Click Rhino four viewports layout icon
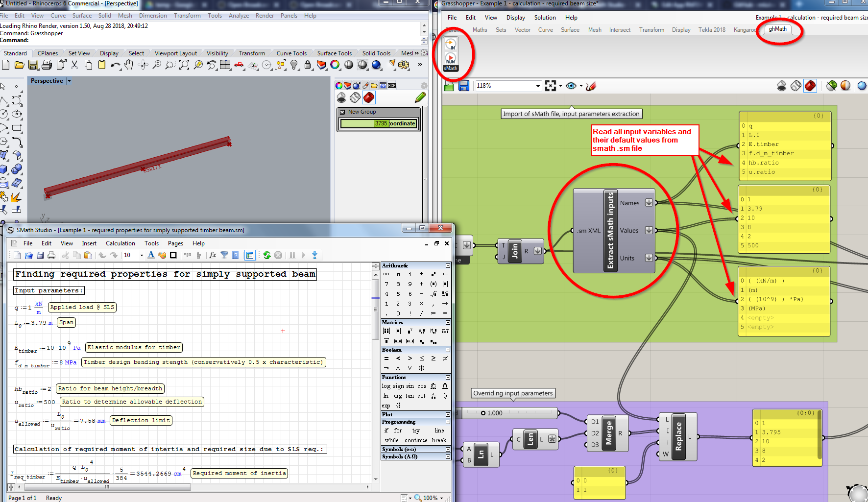This screenshot has height=502, width=868. 225,65
